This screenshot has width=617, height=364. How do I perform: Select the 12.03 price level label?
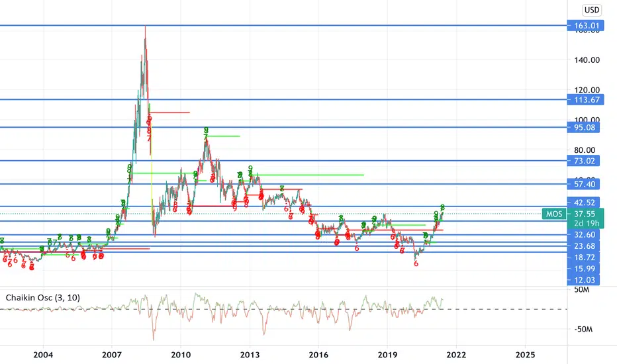[x=583, y=280]
